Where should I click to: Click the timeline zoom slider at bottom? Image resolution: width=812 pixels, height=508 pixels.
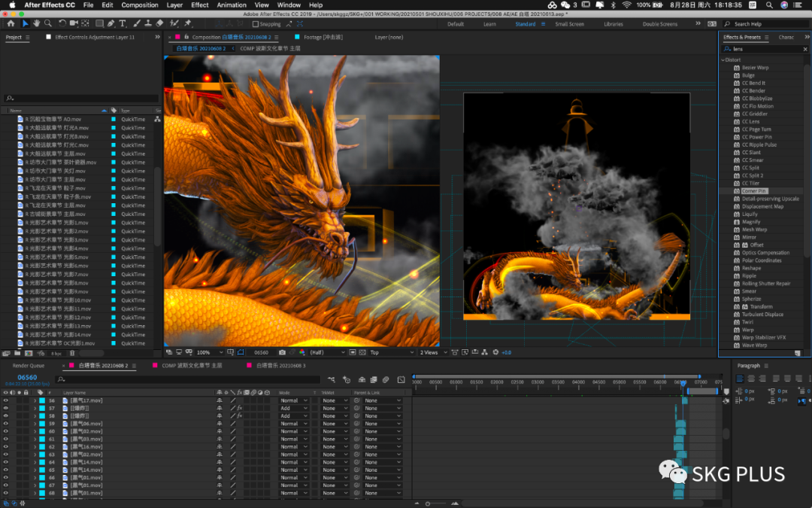coord(428,503)
